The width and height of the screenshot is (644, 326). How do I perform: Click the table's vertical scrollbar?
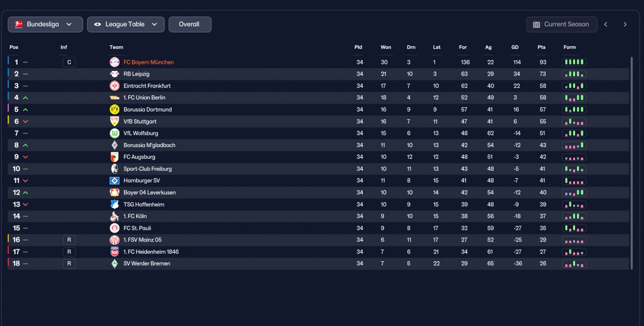(x=631, y=163)
